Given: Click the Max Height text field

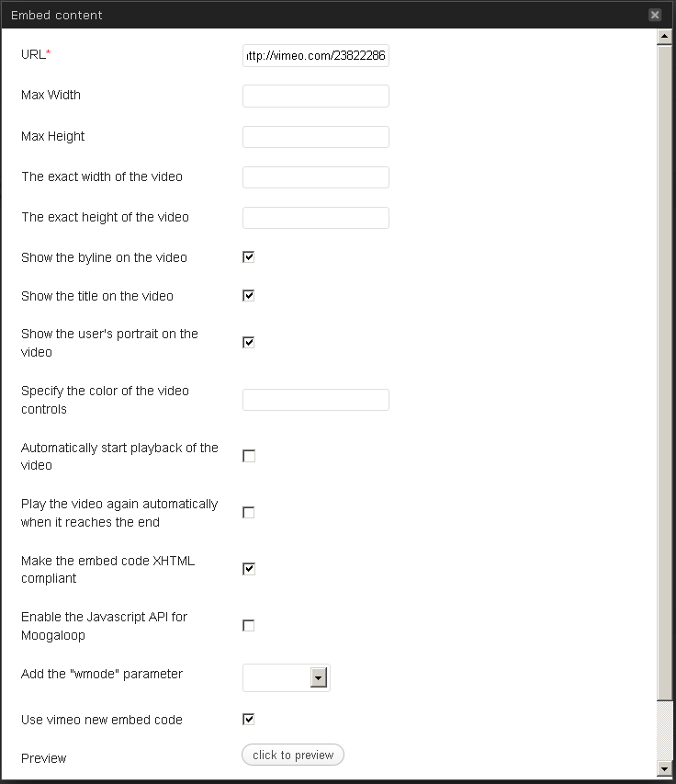Looking at the screenshot, I should [316, 137].
